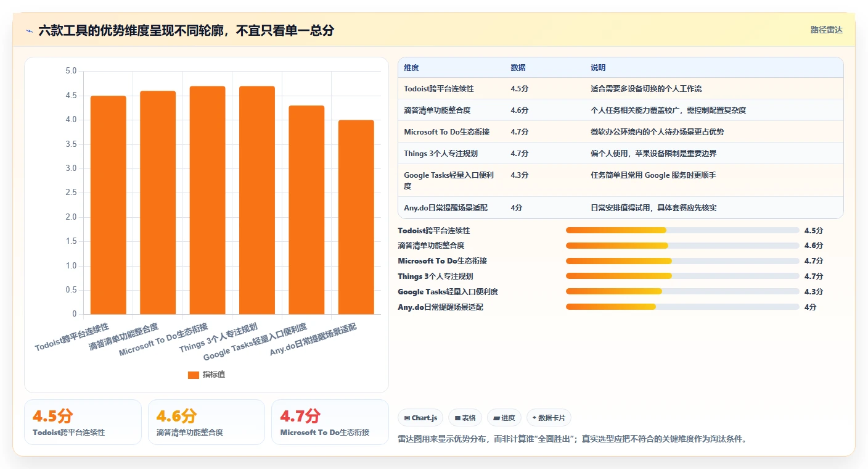Click the Chart.js tag button

[420, 418]
